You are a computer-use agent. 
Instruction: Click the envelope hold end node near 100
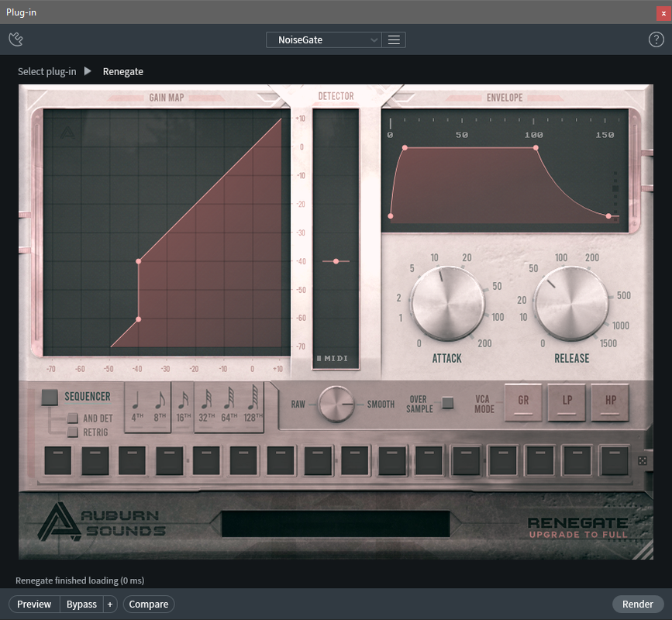536,148
